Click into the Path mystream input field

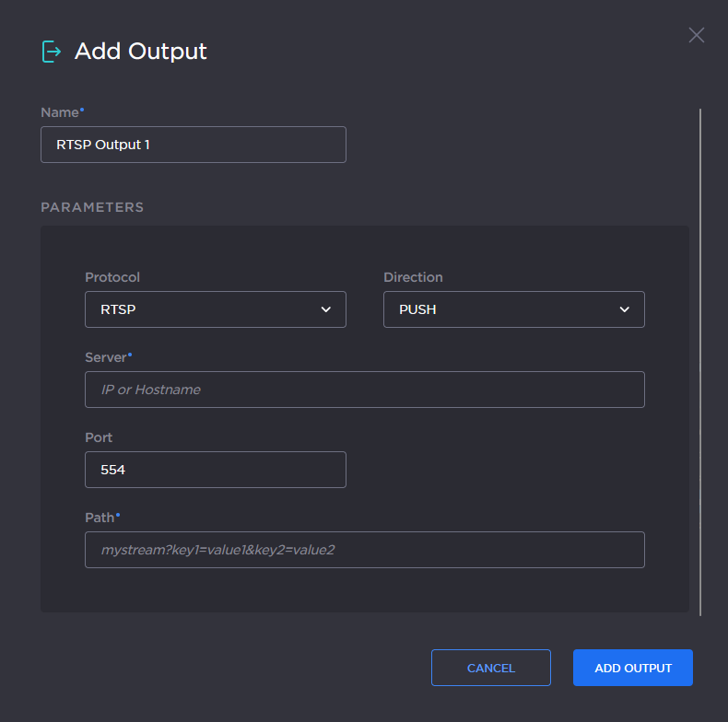364,550
